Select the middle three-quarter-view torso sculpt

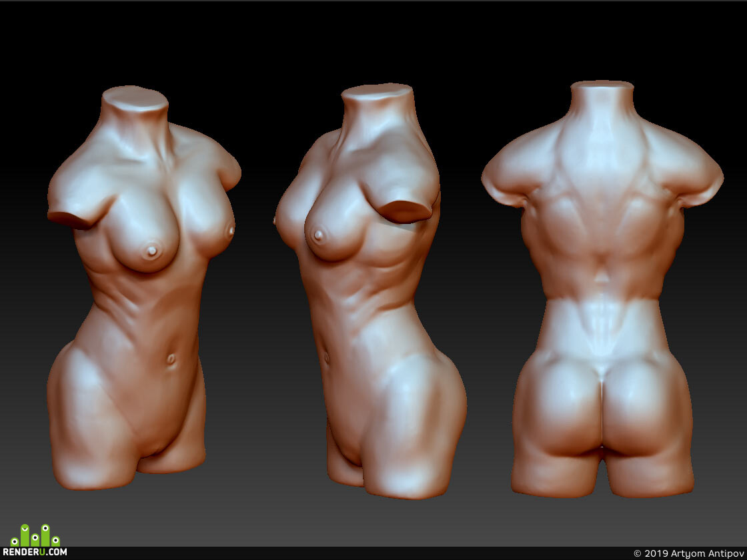coord(371,291)
